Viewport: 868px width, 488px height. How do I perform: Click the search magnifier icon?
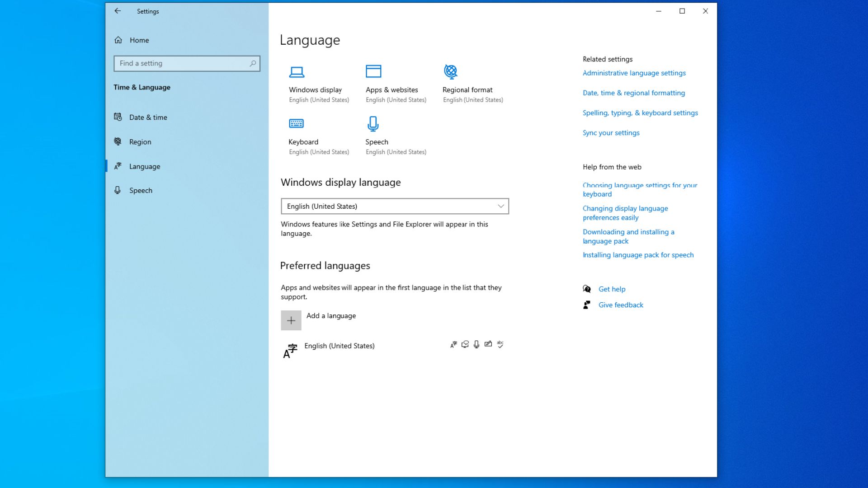253,63
